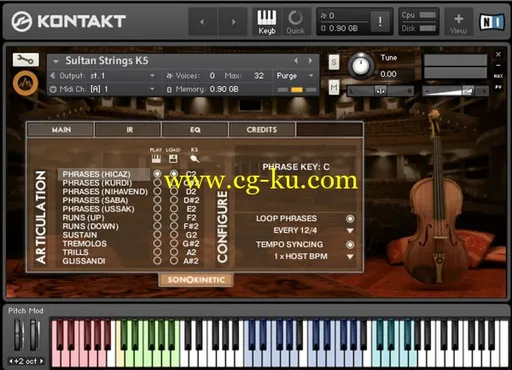Click the orange waveform instrument icon
The width and height of the screenshot is (512, 370).
26,83
